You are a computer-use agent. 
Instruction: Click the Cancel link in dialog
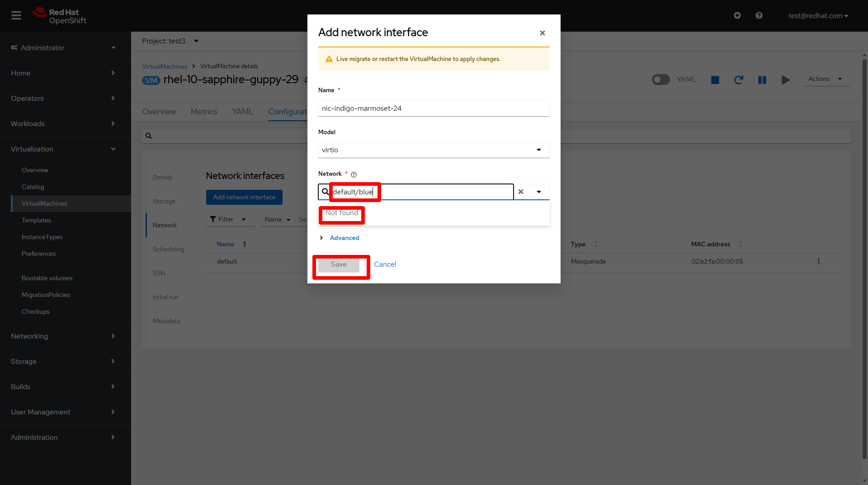point(385,264)
